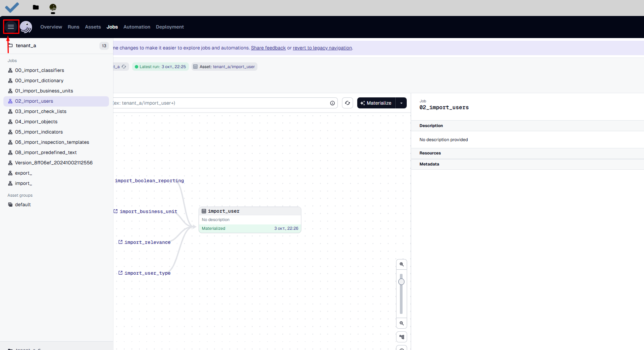This screenshot has width=644, height=350.
Task: Click the graph zoom slider handle
Action: [x=401, y=282]
